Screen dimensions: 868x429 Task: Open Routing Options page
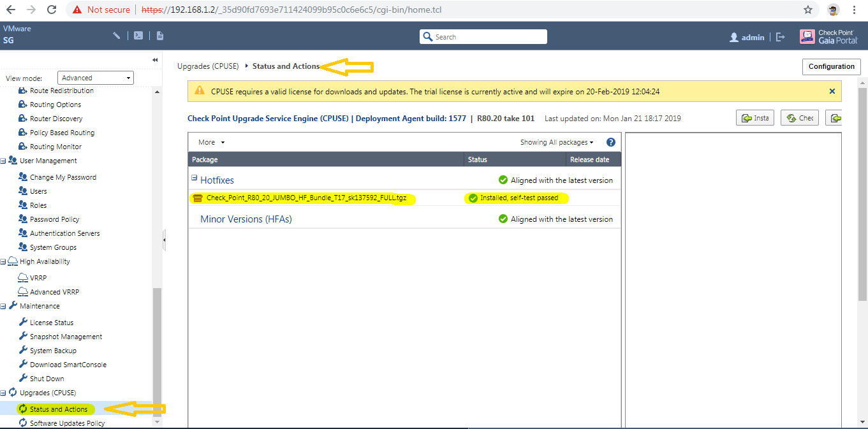pos(55,105)
